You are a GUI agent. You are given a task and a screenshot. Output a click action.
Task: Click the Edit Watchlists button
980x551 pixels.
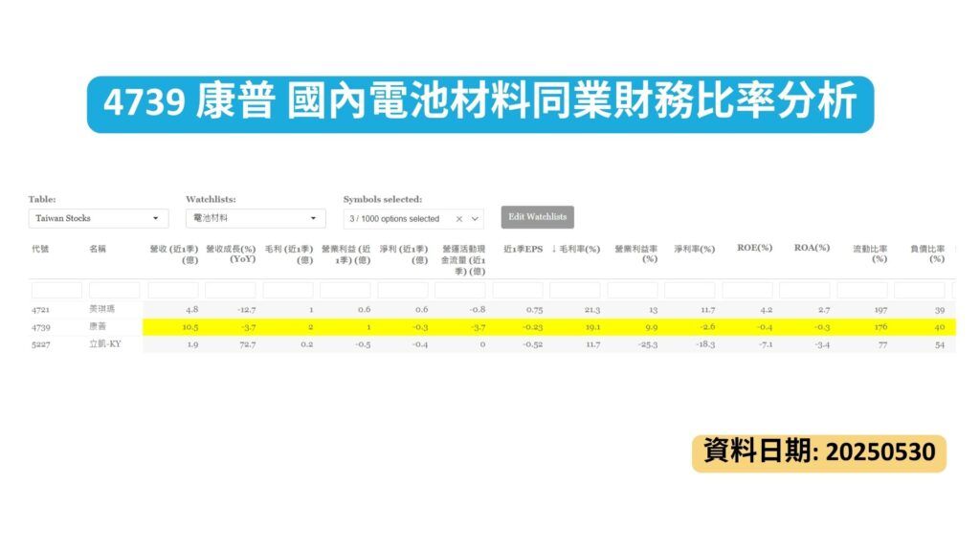(538, 217)
